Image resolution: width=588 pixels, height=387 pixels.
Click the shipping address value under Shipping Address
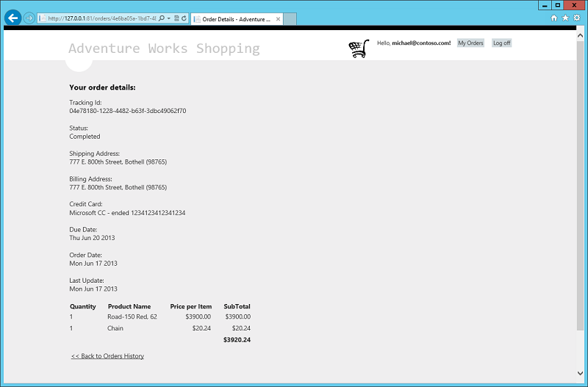tap(118, 162)
